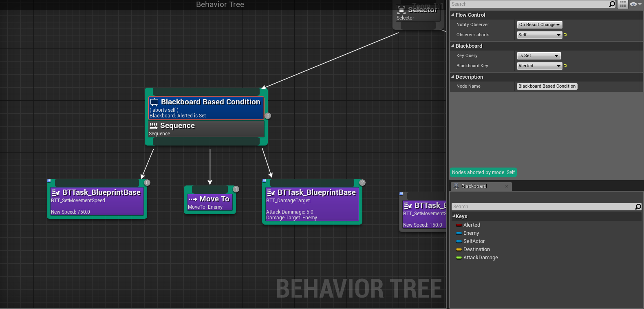
Task: Click the green AttackDamage key type icon
Action: click(x=459, y=258)
